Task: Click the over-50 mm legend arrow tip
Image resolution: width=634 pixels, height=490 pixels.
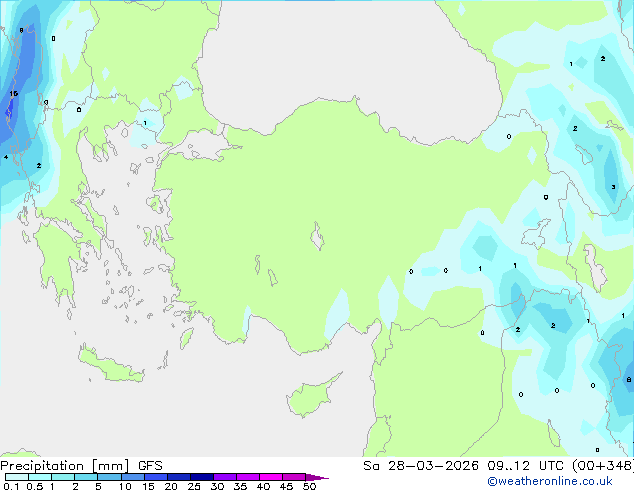Action: click(317, 477)
